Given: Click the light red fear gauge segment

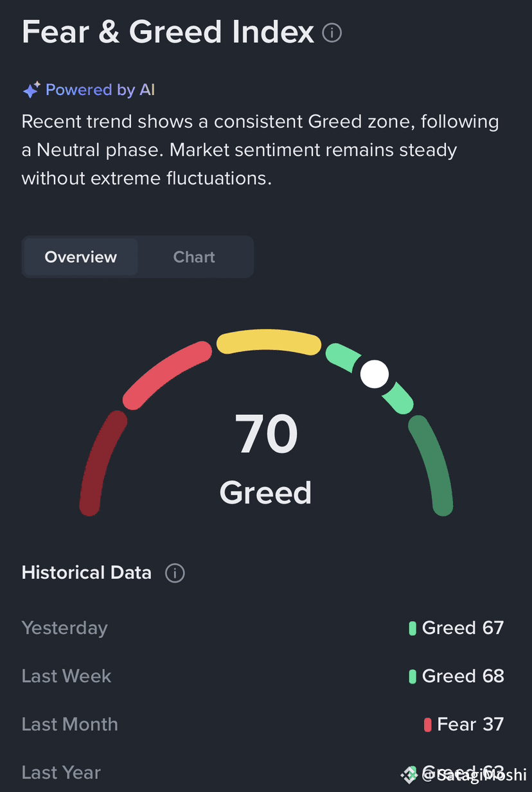Looking at the screenshot, I should pos(167,375).
